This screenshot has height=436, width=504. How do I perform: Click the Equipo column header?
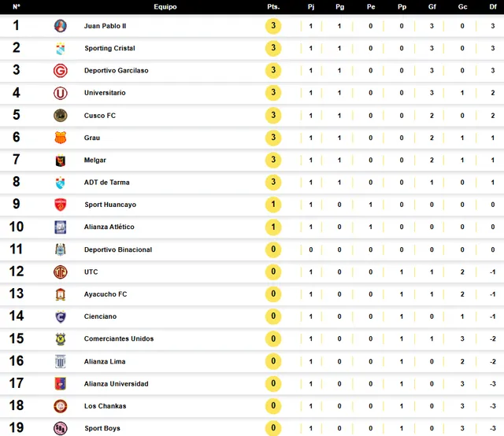[x=165, y=7]
